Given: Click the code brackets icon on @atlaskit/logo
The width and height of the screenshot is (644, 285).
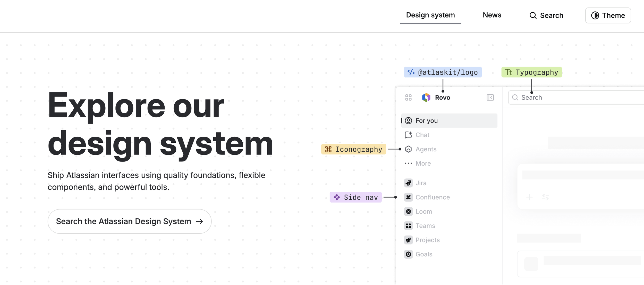Looking at the screenshot, I should [411, 72].
